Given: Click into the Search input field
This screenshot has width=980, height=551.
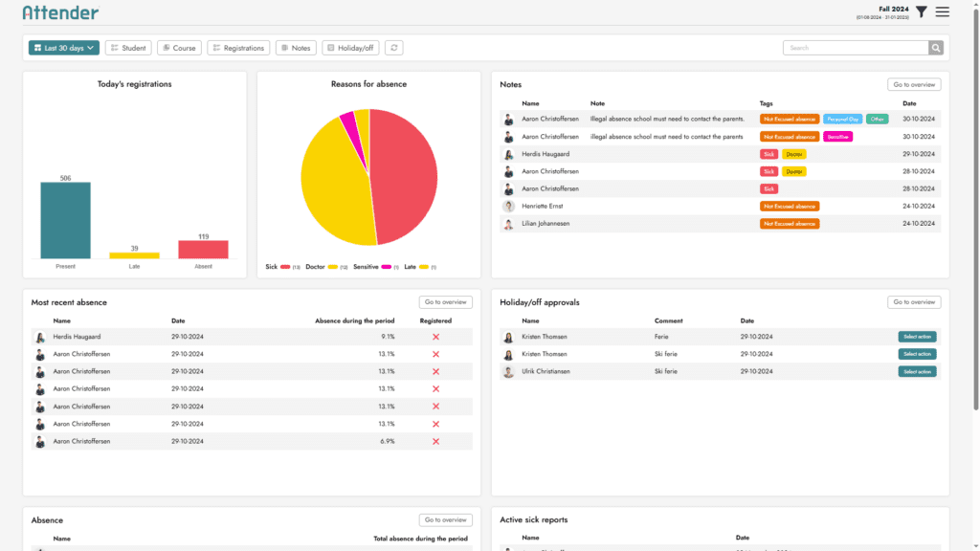Looking at the screenshot, I should [855, 48].
